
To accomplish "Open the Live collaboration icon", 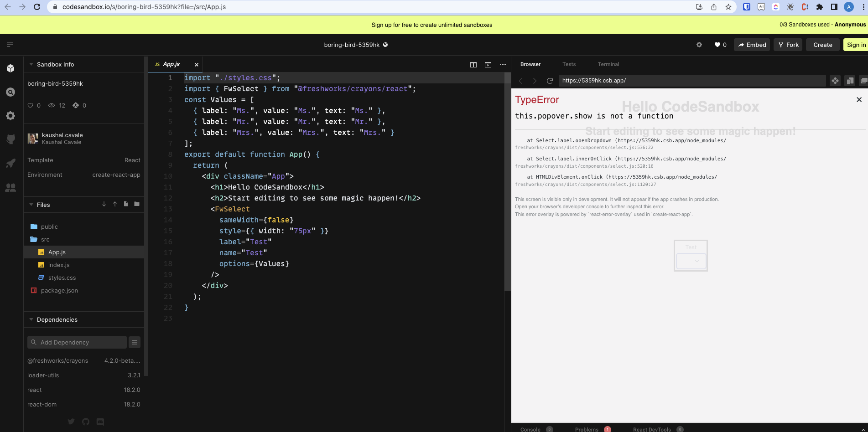I will [10, 187].
